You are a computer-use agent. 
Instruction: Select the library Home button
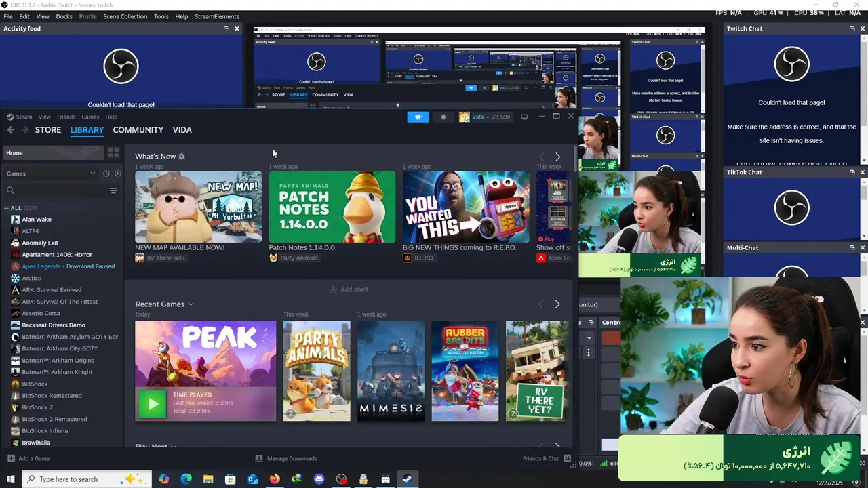[52, 153]
